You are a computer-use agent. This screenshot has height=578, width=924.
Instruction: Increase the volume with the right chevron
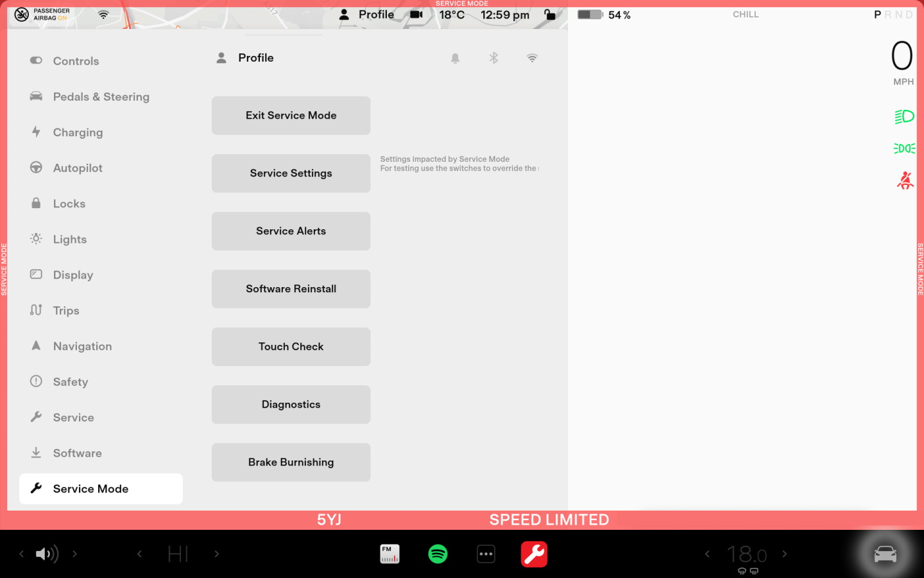click(x=74, y=554)
